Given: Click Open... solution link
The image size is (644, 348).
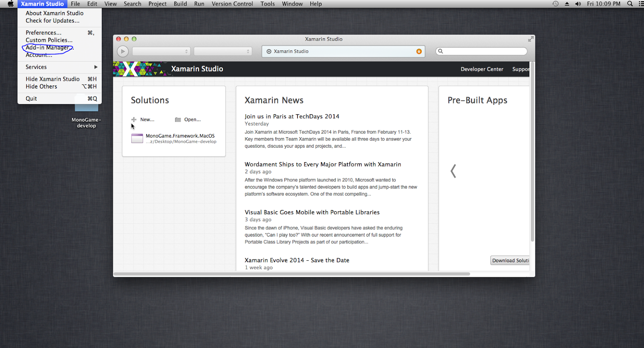Looking at the screenshot, I should 192,119.
